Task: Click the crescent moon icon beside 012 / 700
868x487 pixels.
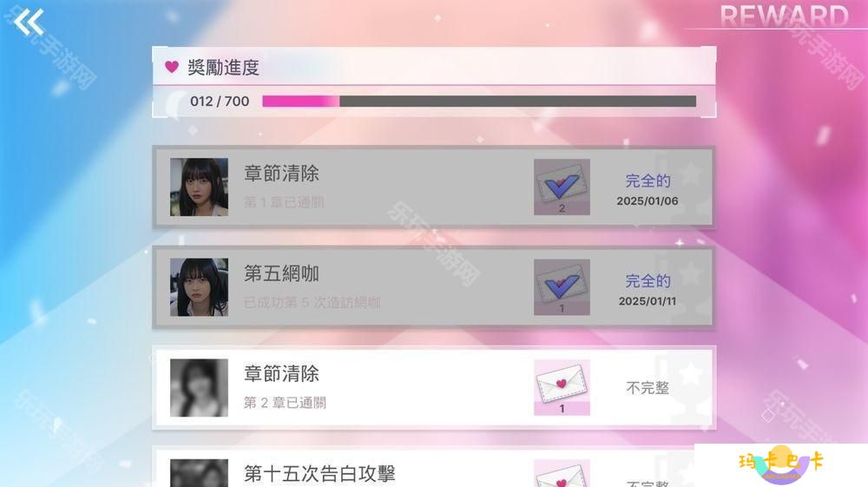Action: 175,104
